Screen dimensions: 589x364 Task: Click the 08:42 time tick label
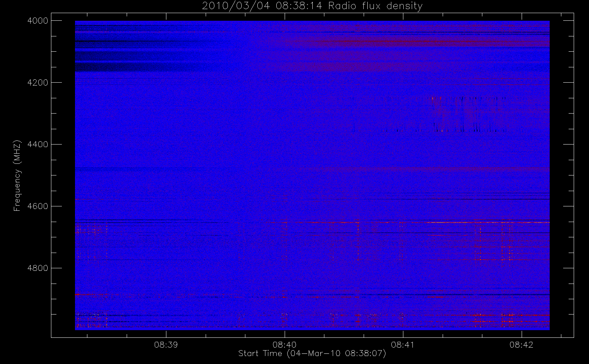click(x=521, y=345)
